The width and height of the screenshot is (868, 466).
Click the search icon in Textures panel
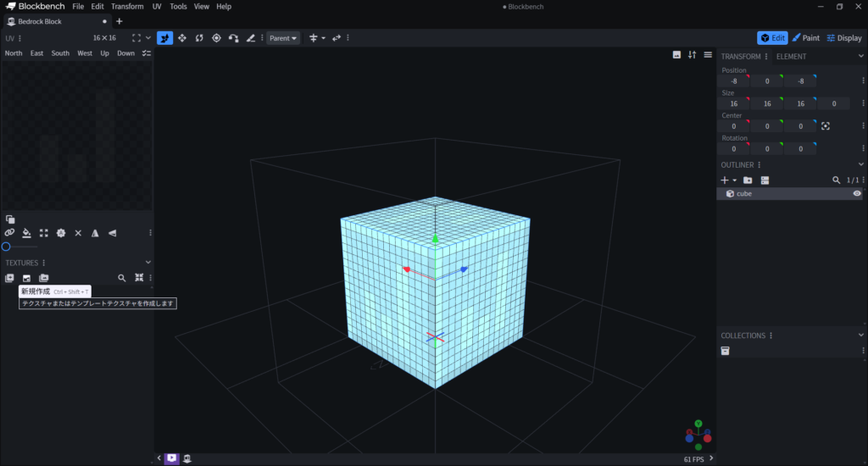(122, 278)
